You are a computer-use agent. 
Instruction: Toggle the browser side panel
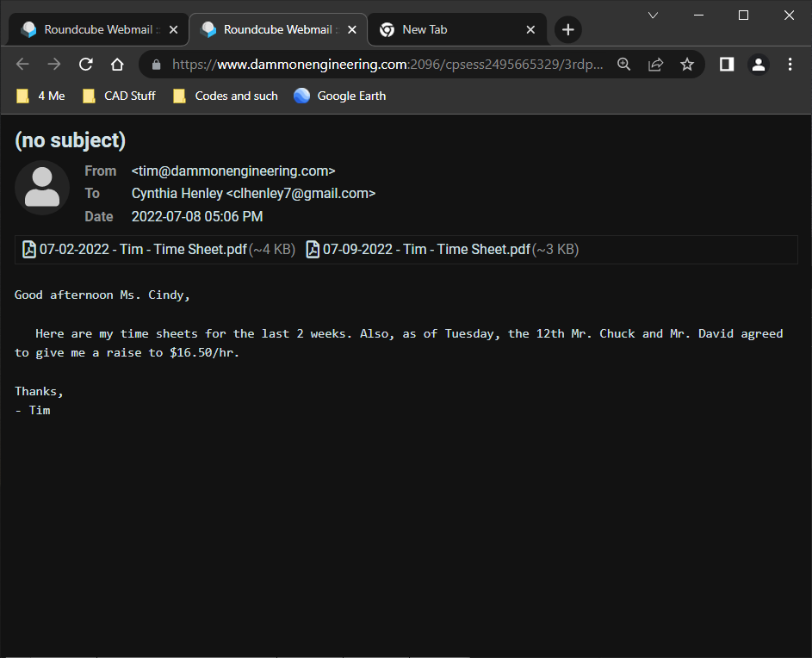(726, 65)
